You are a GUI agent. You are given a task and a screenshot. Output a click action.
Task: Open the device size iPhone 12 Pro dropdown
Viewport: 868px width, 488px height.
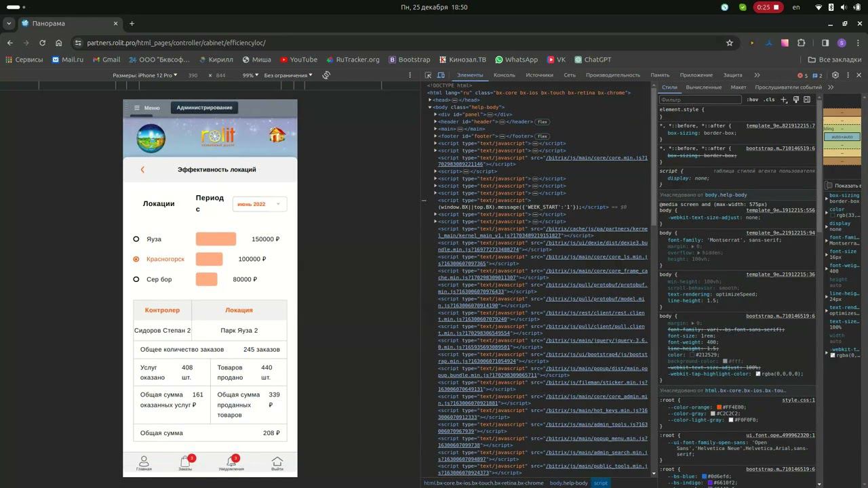[145, 75]
